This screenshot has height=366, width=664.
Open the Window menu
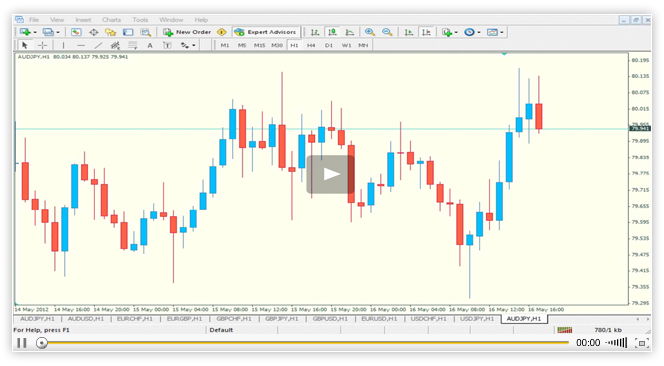(x=171, y=20)
